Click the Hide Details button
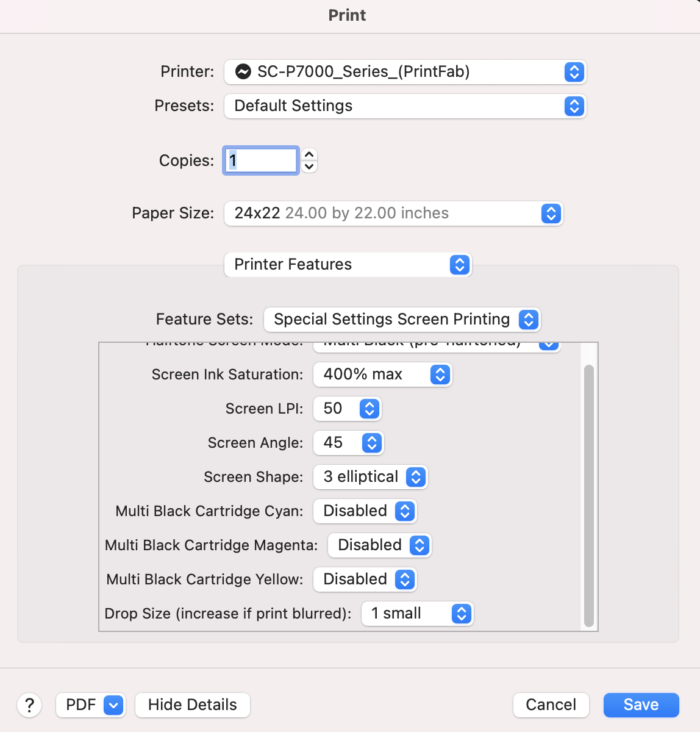This screenshot has height=732, width=700. click(x=192, y=705)
